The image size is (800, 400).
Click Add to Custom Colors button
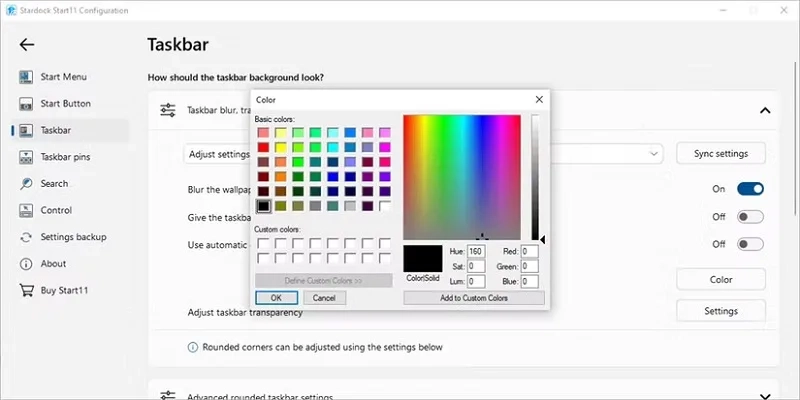click(474, 298)
